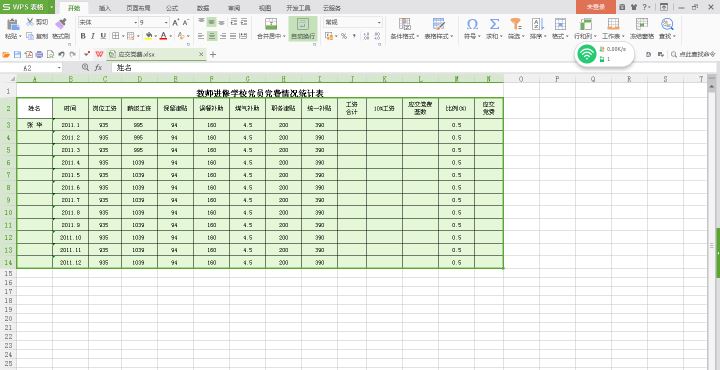
Task: Add a new document tab with plus
Action: click(x=213, y=54)
